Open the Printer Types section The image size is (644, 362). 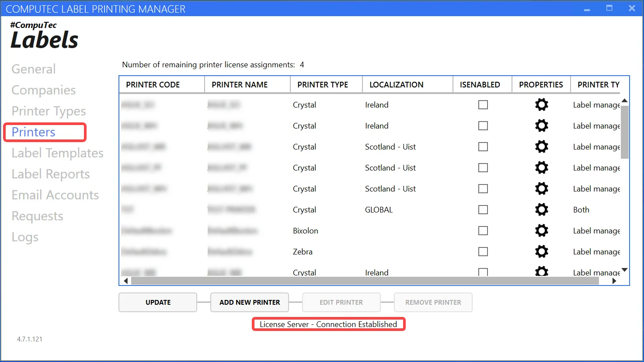49,111
